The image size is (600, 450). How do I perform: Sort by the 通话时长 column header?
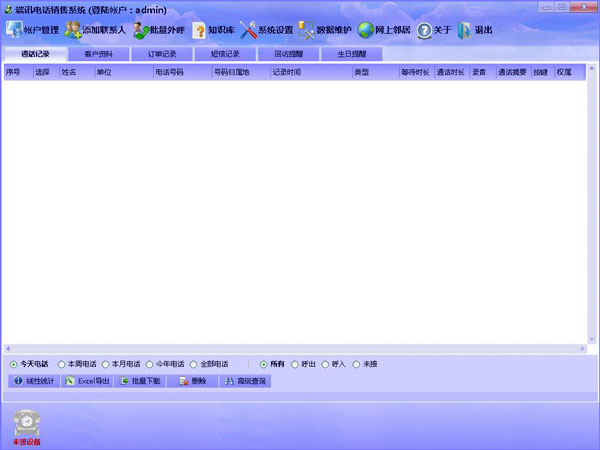pos(452,72)
